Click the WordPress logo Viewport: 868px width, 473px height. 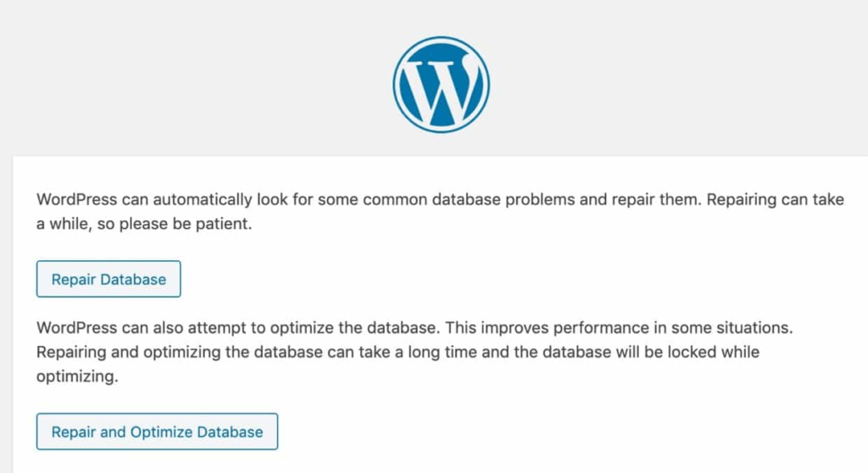point(441,85)
